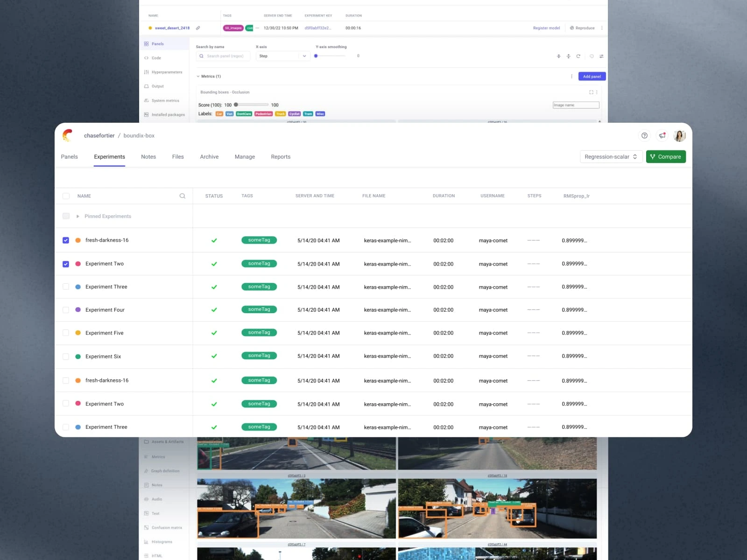Click the refresh icon in background panel toolbar
Screen dimensions: 747x560
click(x=578, y=56)
